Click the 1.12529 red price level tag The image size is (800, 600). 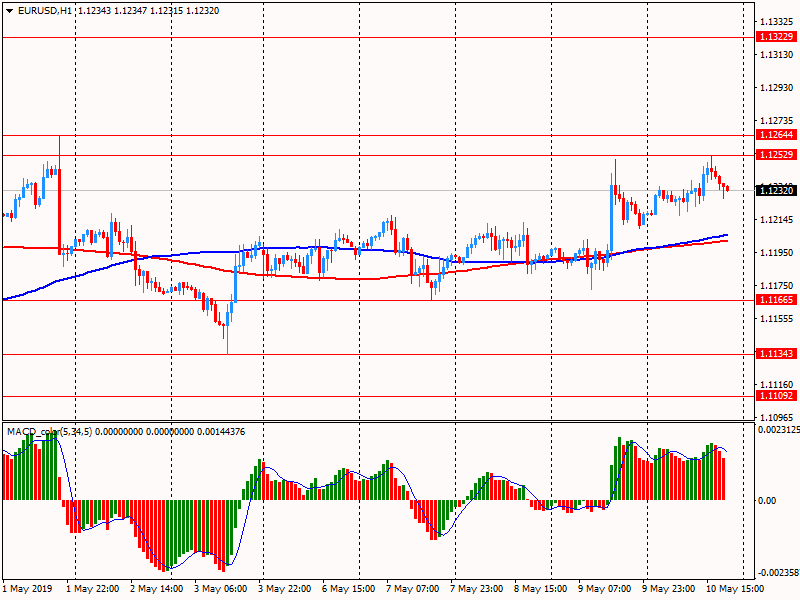coord(776,155)
